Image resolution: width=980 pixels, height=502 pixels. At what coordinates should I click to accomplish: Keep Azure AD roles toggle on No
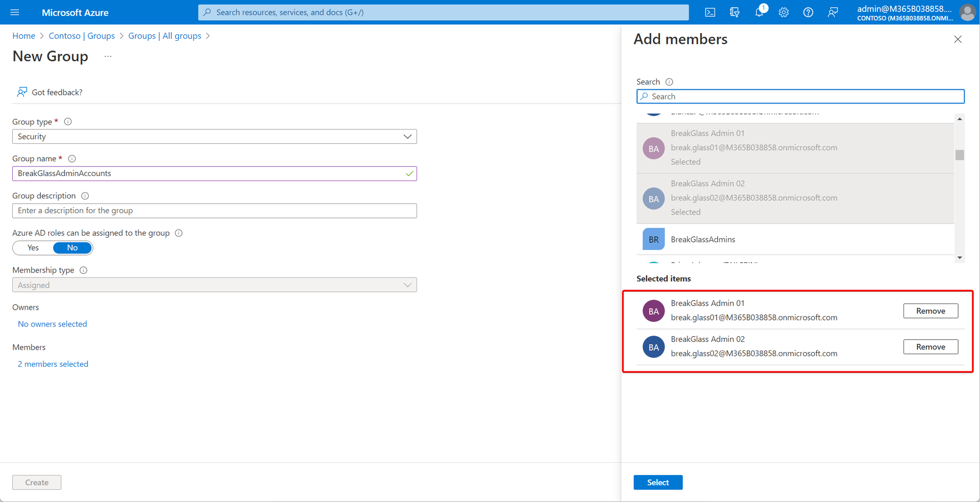click(72, 247)
